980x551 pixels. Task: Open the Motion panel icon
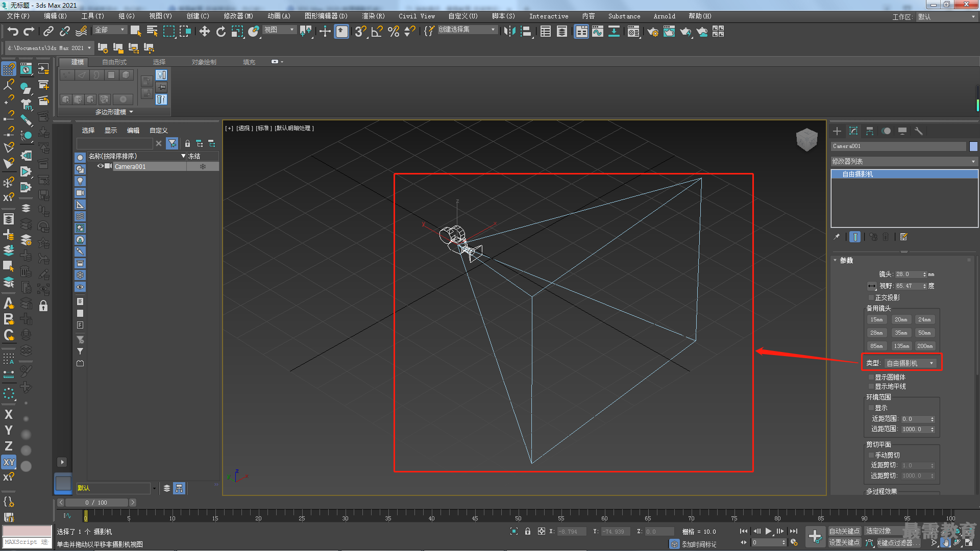pos(886,131)
